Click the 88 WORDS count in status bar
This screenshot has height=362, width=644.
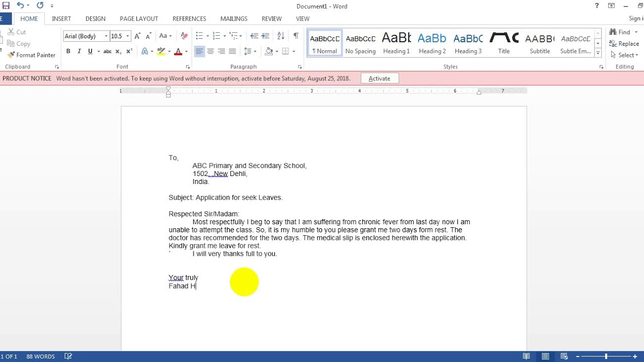[41, 356]
